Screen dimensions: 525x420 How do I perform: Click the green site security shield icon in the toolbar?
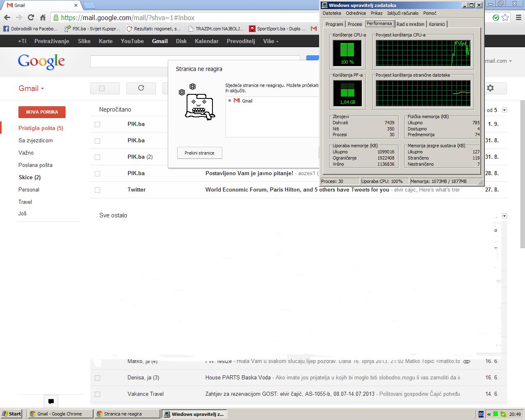tap(496, 17)
